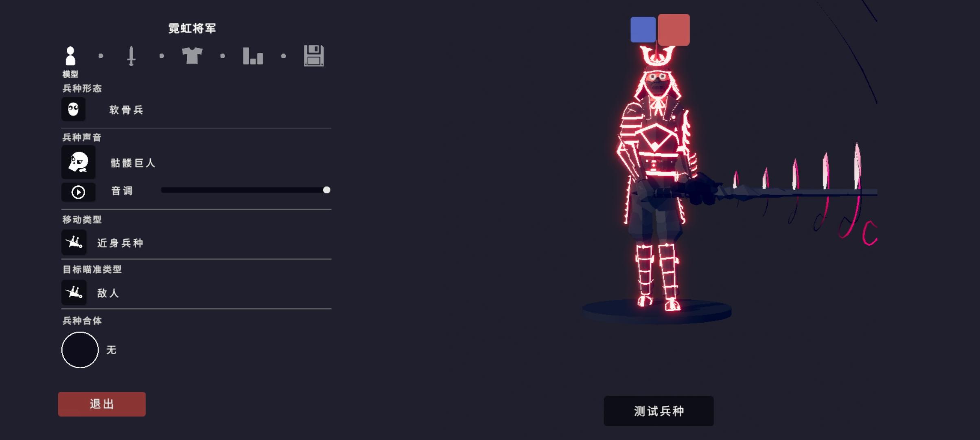This screenshot has height=440, width=980.
Task: Choose the blue team color swatch
Action: tap(643, 29)
